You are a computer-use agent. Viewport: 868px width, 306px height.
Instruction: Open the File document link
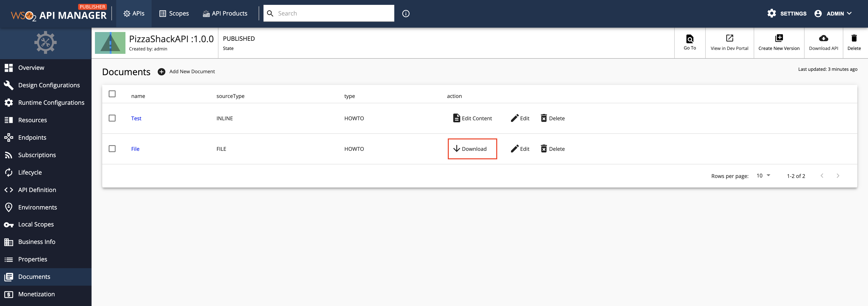135,149
